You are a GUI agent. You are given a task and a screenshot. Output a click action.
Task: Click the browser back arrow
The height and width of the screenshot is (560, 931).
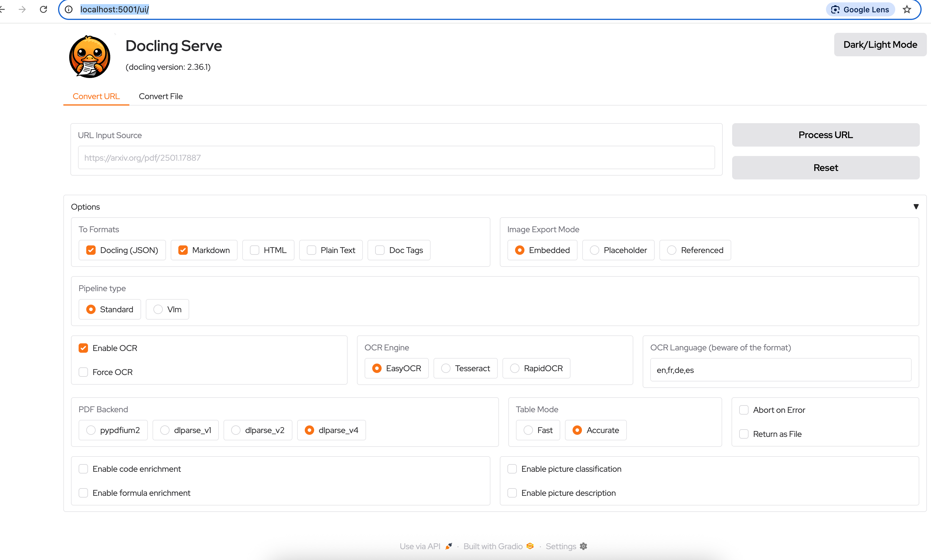click(2, 9)
